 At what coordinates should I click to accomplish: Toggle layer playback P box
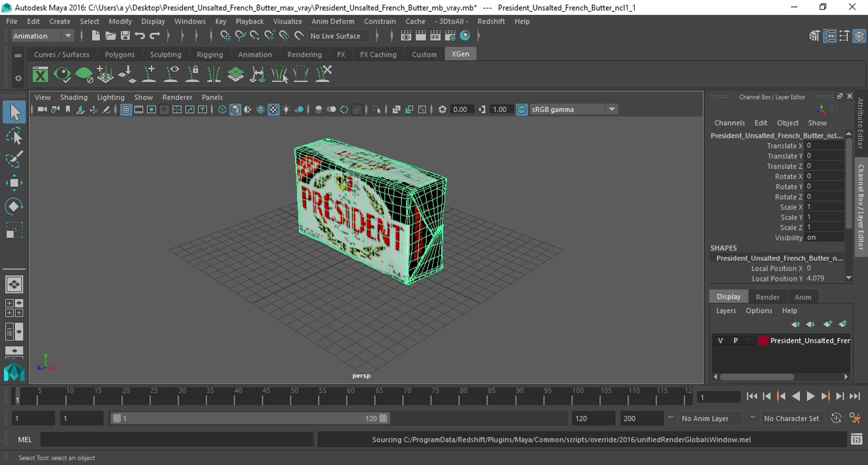[x=735, y=341]
